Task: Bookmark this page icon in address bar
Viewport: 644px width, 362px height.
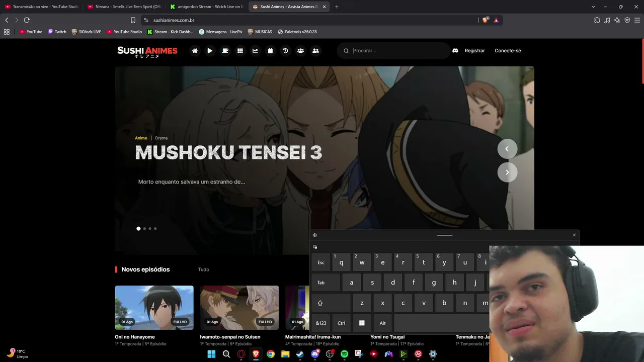Action: click(x=133, y=20)
